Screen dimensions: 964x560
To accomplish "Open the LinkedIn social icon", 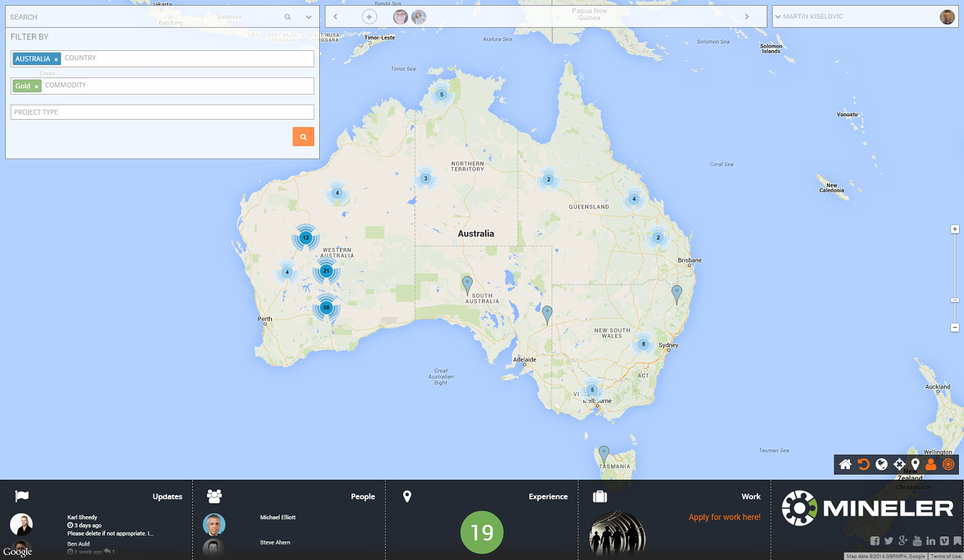I will point(931,541).
